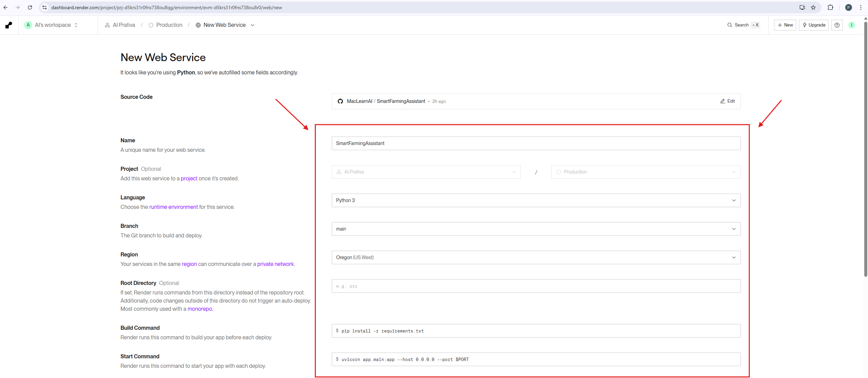
Task: Click the install app icon in address bar
Action: [802, 7]
